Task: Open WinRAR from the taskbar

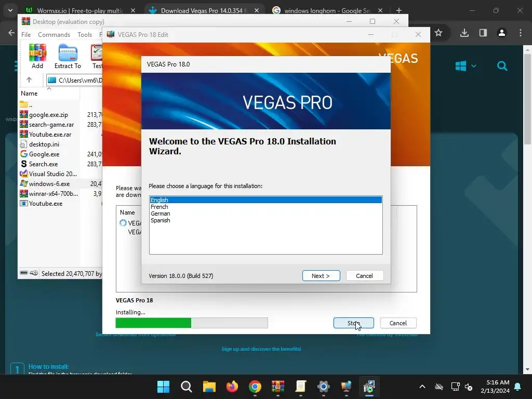Action: click(278, 386)
